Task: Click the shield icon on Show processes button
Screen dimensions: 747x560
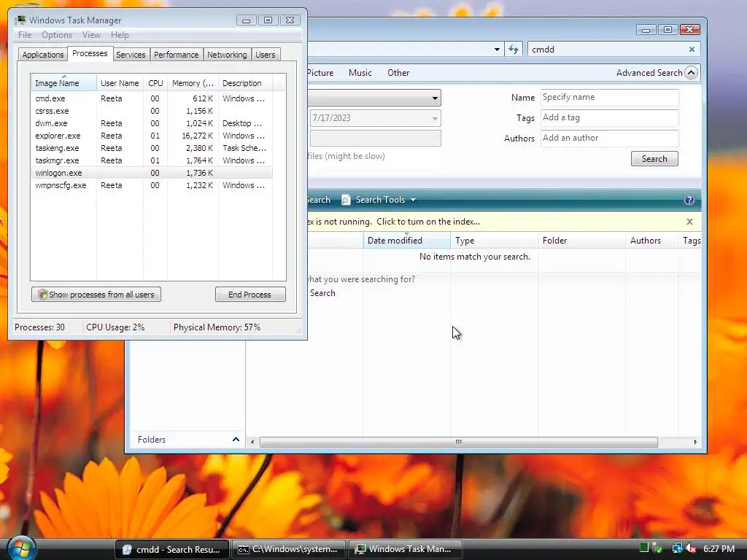Action: (42, 295)
